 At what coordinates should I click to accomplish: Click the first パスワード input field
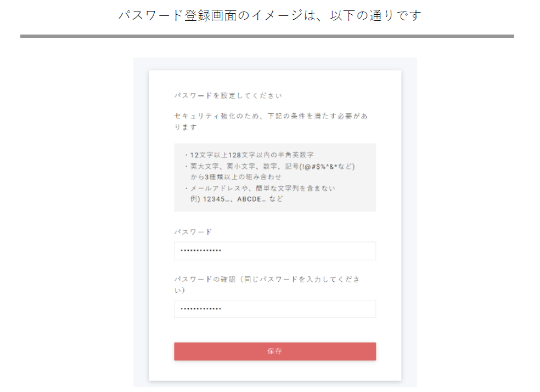click(x=274, y=251)
